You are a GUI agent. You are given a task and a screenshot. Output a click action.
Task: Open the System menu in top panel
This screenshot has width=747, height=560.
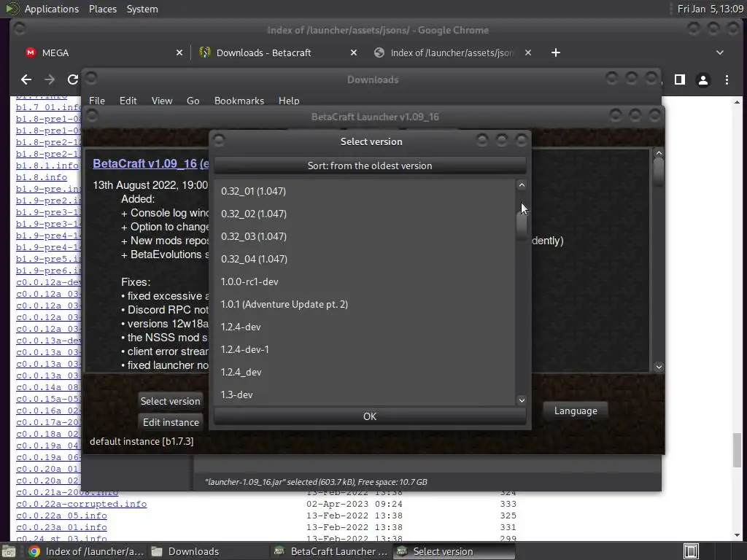142,9
